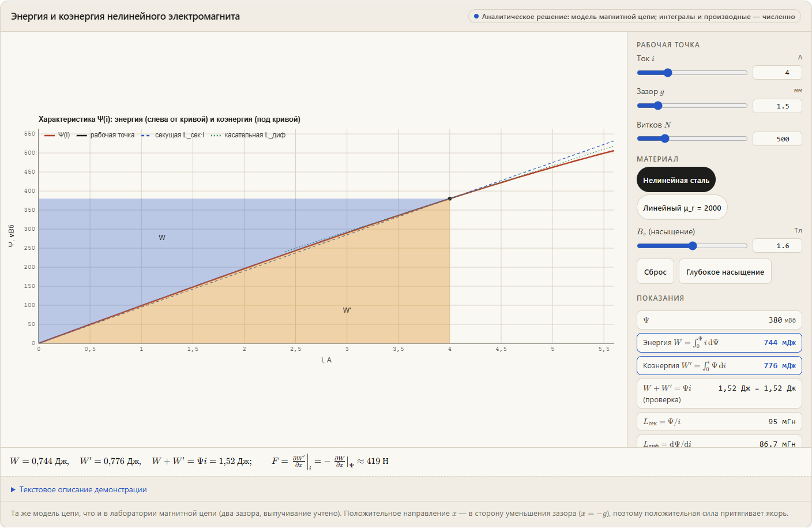The height and width of the screenshot is (528, 812).
Task: Toggle the касательная L_диф legend entry
Action: point(248,135)
